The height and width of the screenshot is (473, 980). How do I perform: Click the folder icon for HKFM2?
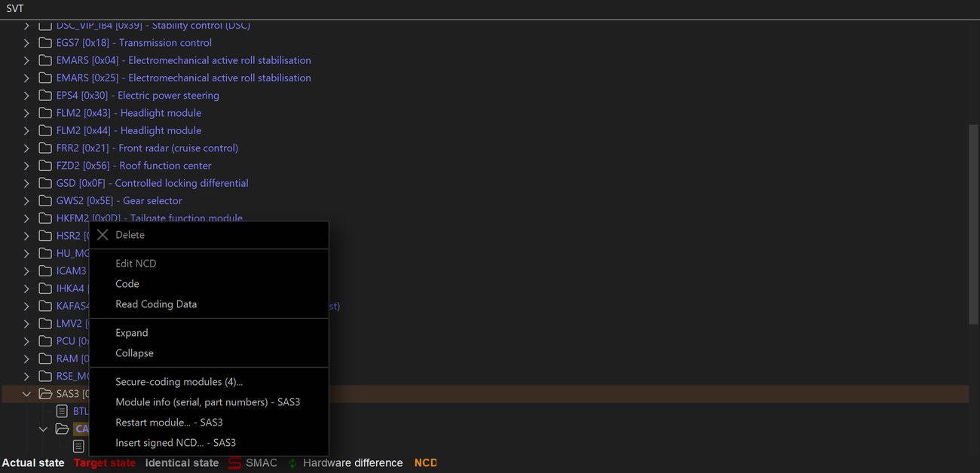coord(45,218)
